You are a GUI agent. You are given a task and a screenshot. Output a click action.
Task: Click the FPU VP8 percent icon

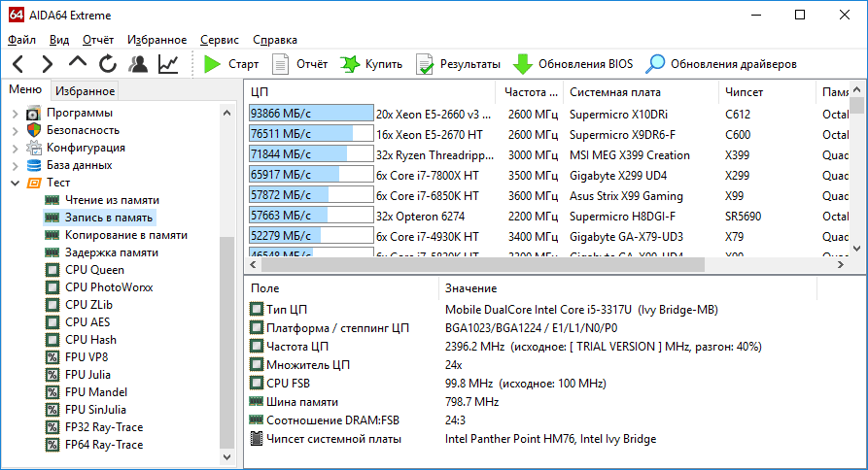[52, 357]
